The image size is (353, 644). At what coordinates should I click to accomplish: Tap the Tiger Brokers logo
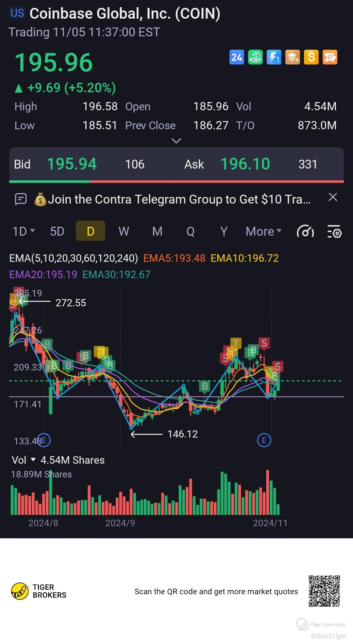click(x=39, y=591)
